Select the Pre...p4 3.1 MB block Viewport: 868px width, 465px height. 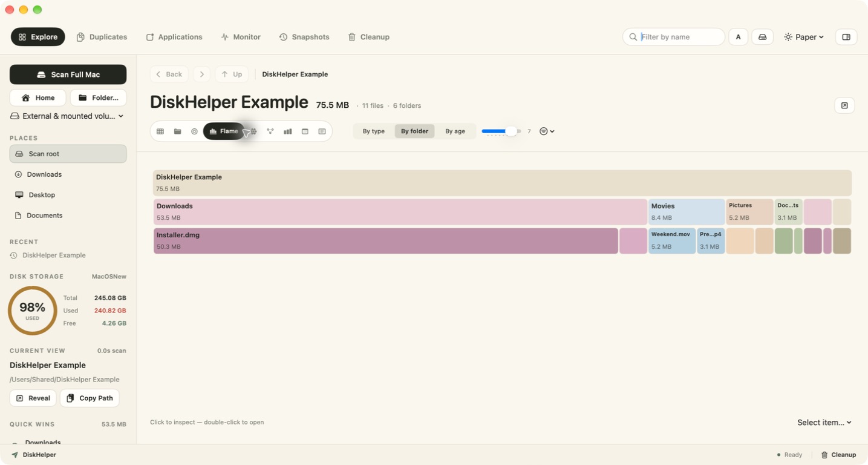point(711,241)
